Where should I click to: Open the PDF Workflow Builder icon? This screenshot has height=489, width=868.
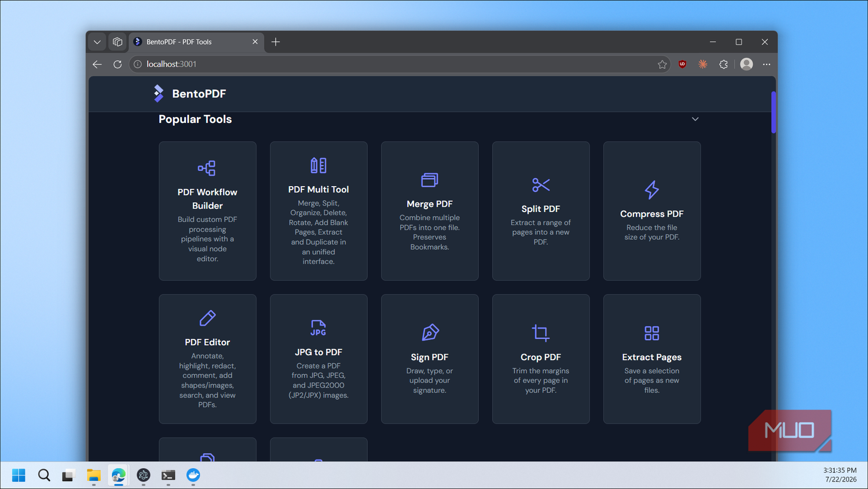(207, 168)
